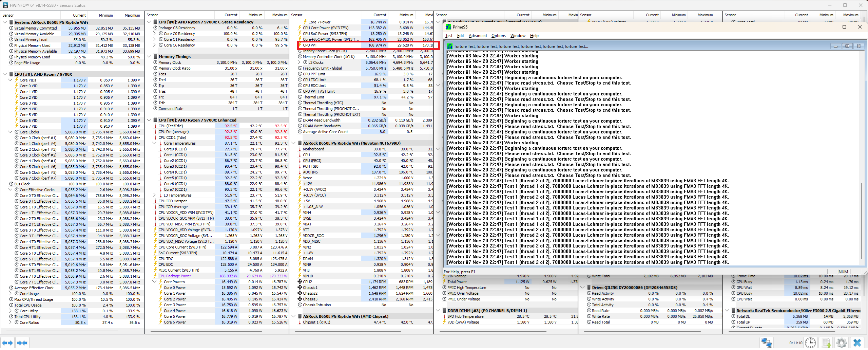Click the thermometer icon beside CPU (Tctl/Tdie)
Viewport: 868px width, 350px height.
point(155,126)
